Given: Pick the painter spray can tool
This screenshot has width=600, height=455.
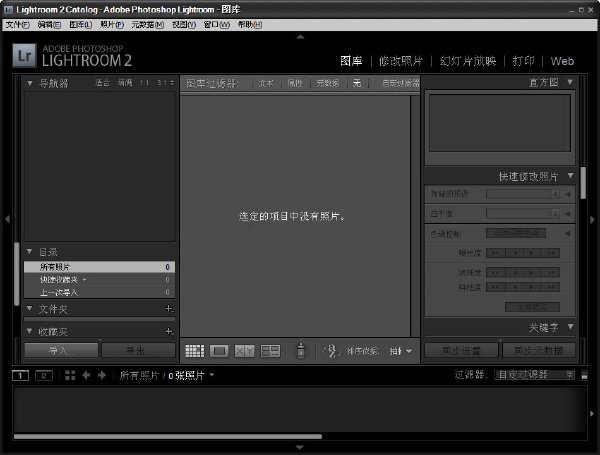Looking at the screenshot, I should point(301,350).
